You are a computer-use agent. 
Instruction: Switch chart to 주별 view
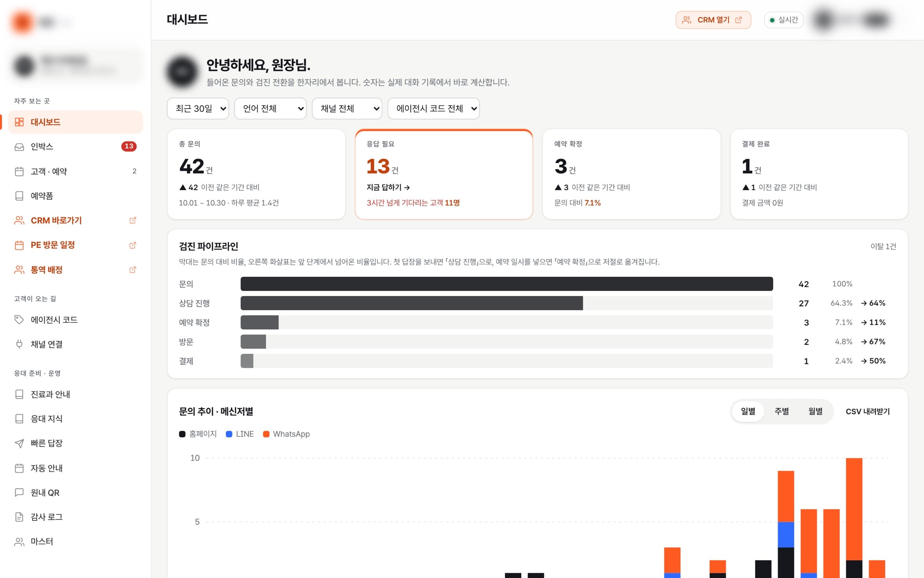tap(782, 412)
